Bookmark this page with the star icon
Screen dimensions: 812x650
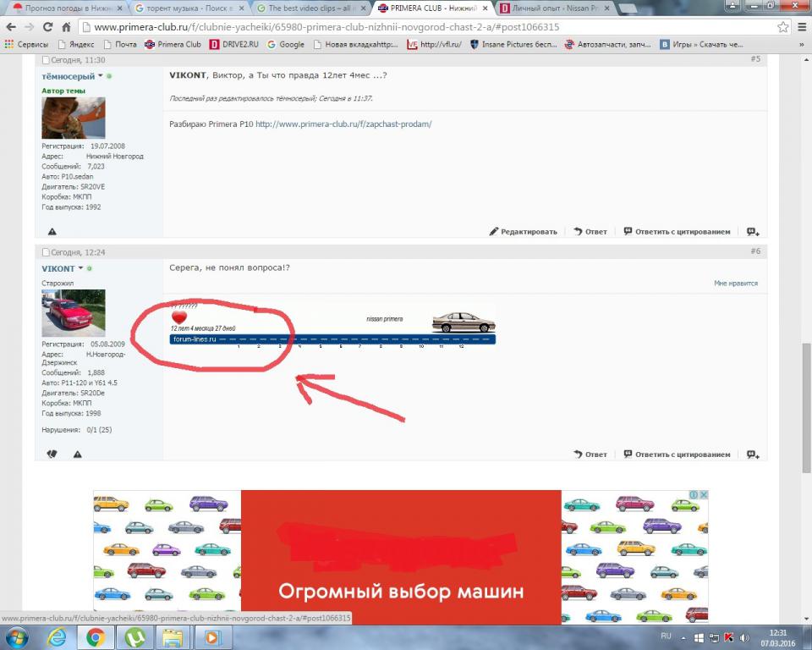coord(783,27)
